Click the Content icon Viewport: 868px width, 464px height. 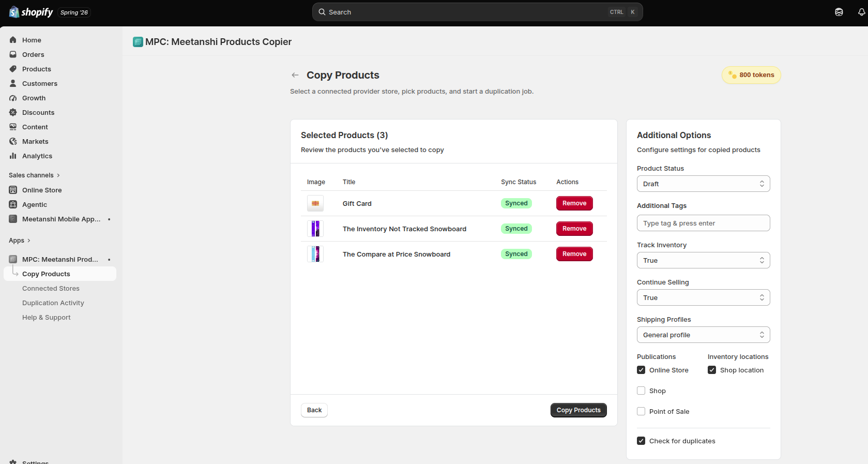[x=13, y=127]
